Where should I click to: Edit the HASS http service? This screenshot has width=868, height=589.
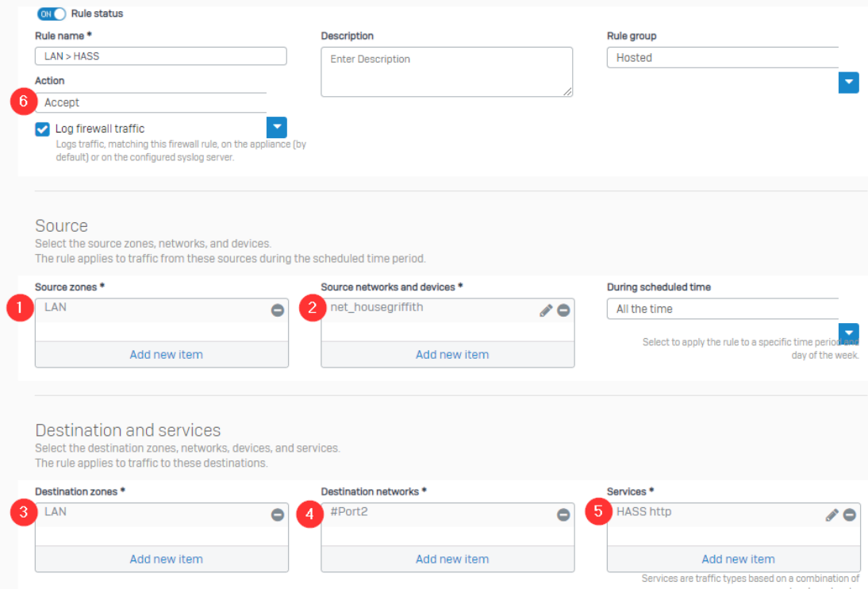(832, 515)
